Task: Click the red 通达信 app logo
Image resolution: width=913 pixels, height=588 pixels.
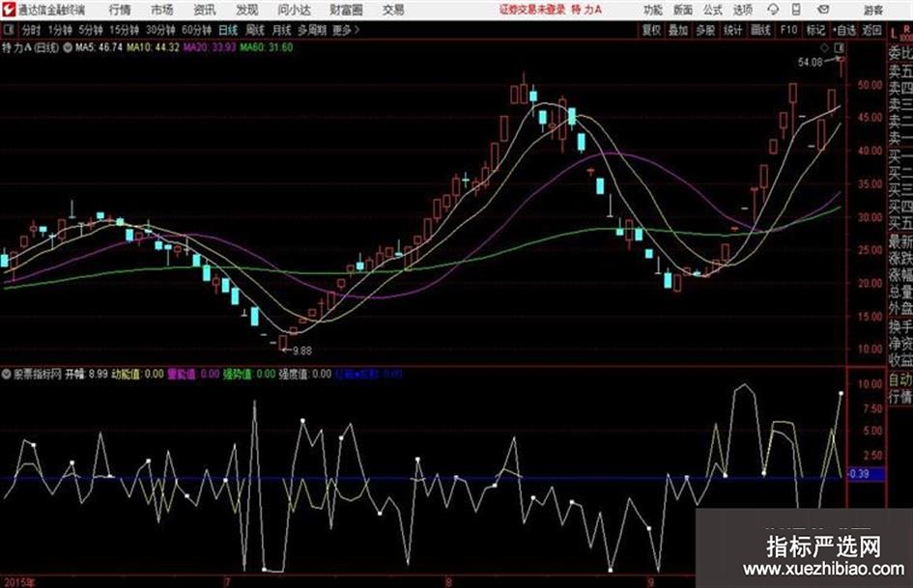Action: click(x=9, y=10)
